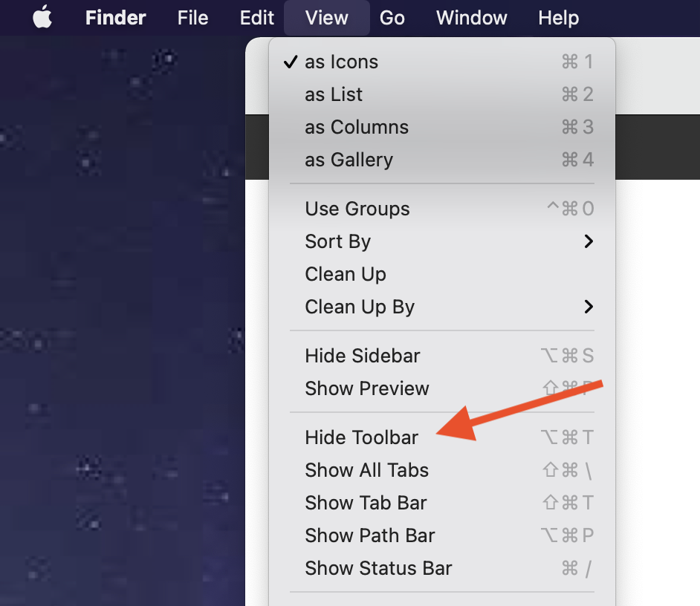This screenshot has width=700, height=606.
Task: Toggle Use Groups option
Action: click(442, 209)
